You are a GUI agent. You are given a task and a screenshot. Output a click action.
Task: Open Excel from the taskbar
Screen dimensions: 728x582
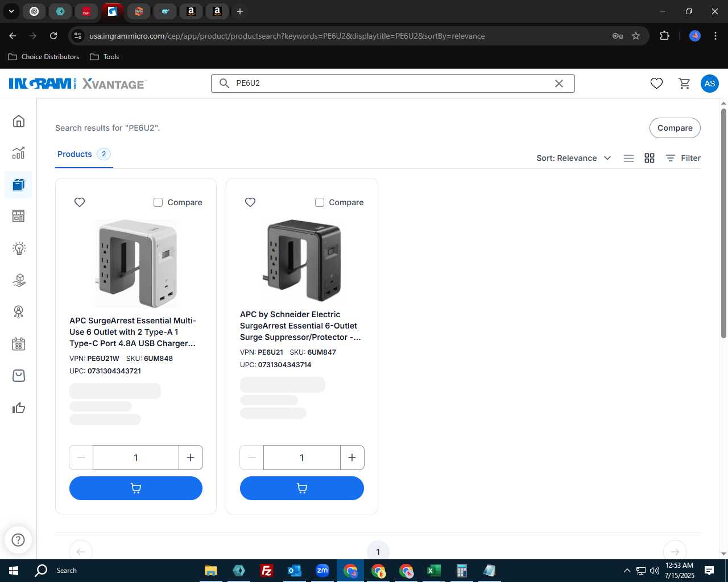(x=433, y=571)
